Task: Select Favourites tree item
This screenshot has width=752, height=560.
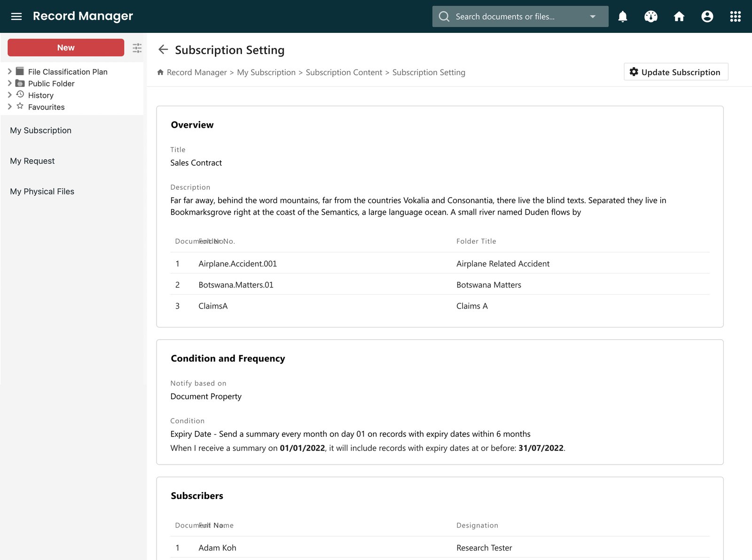Action: pyautogui.click(x=47, y=107)
